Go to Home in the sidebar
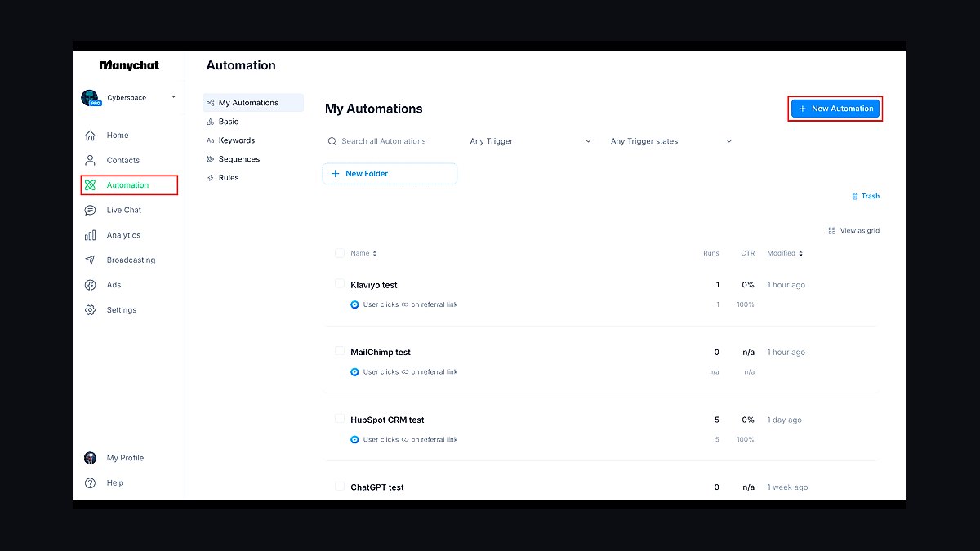This screenshot has width=980, height=551. tap(118, 136)
